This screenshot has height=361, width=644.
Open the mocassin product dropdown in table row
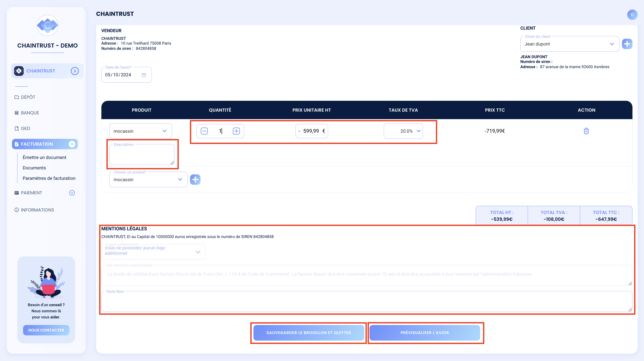coord(141,131)
